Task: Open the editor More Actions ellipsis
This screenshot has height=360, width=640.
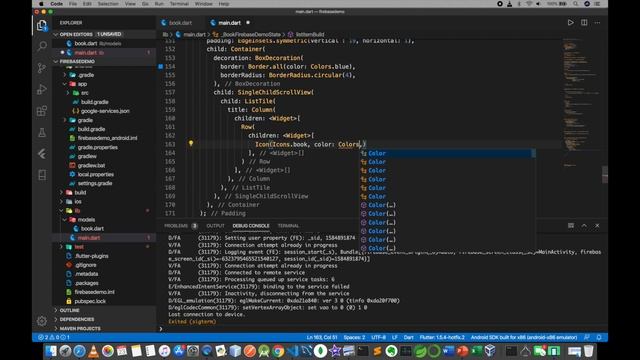Action: point(597,23)
